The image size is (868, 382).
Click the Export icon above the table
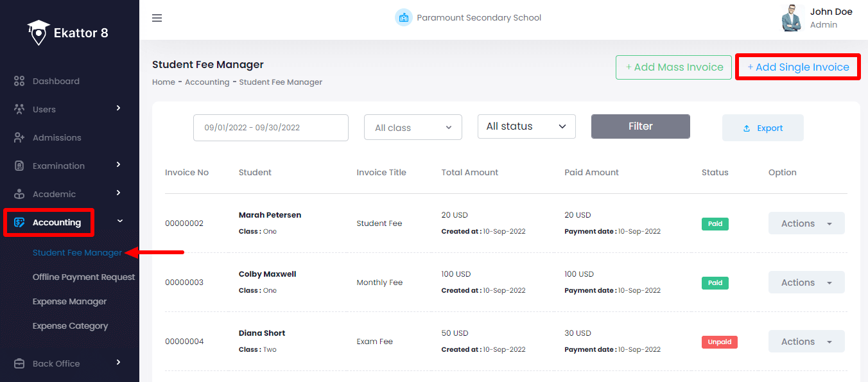coord(747,127)
